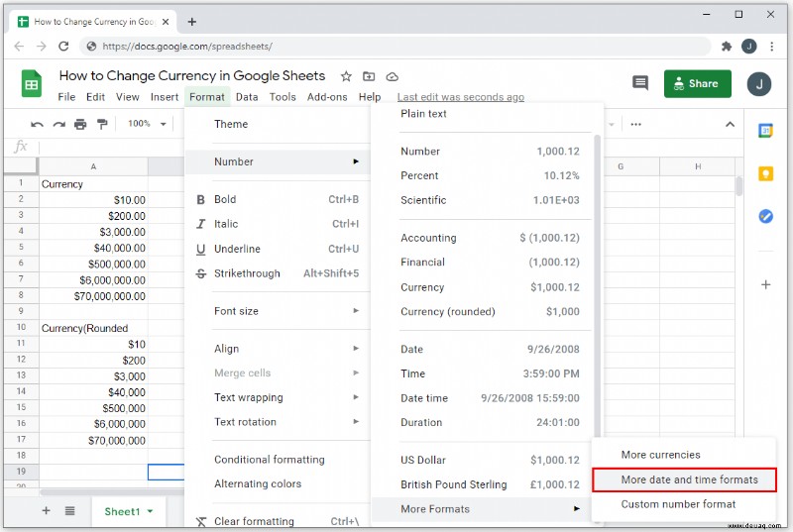
Task: Click the column A header
Action: coord(93,166)
